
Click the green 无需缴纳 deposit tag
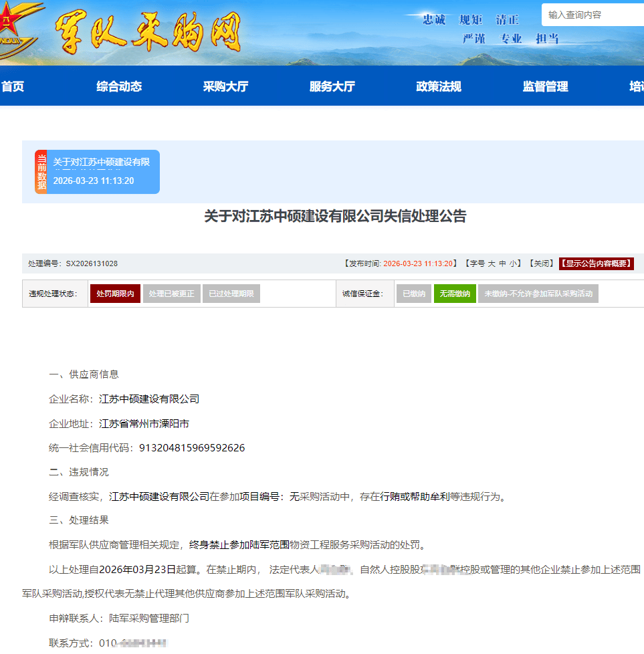pyautogui.click(x=455, y=294)
